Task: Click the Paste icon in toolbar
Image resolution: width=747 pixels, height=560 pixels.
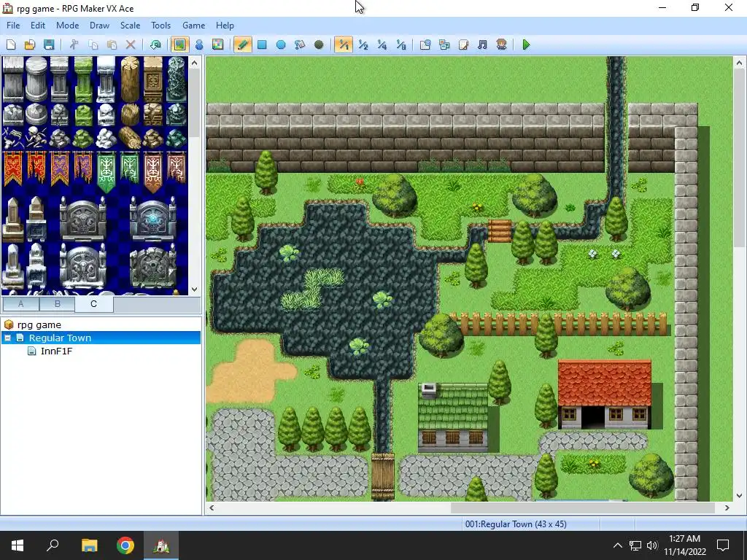Action: pos(112,44)
